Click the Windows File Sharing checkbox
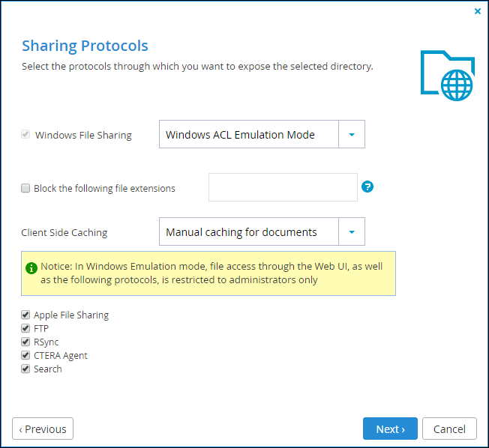The height and width of the screenshot is (448, 489). [x=25, y=135]
